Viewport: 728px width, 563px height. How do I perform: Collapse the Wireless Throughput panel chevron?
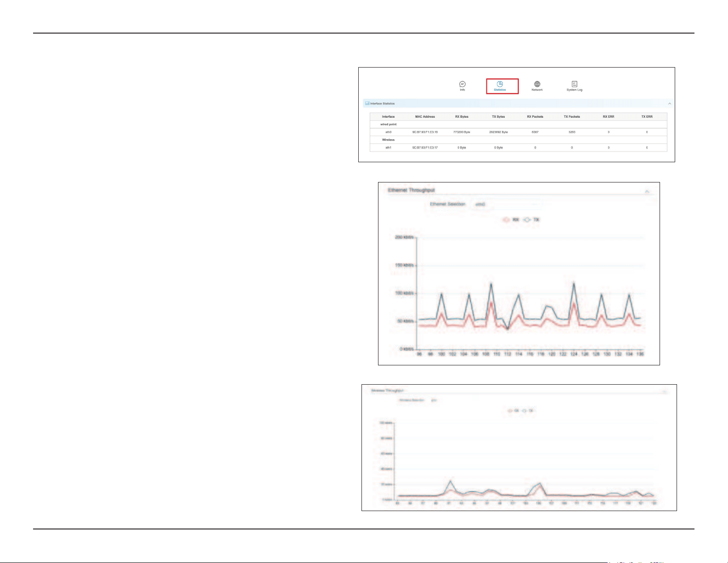(664, 392)
